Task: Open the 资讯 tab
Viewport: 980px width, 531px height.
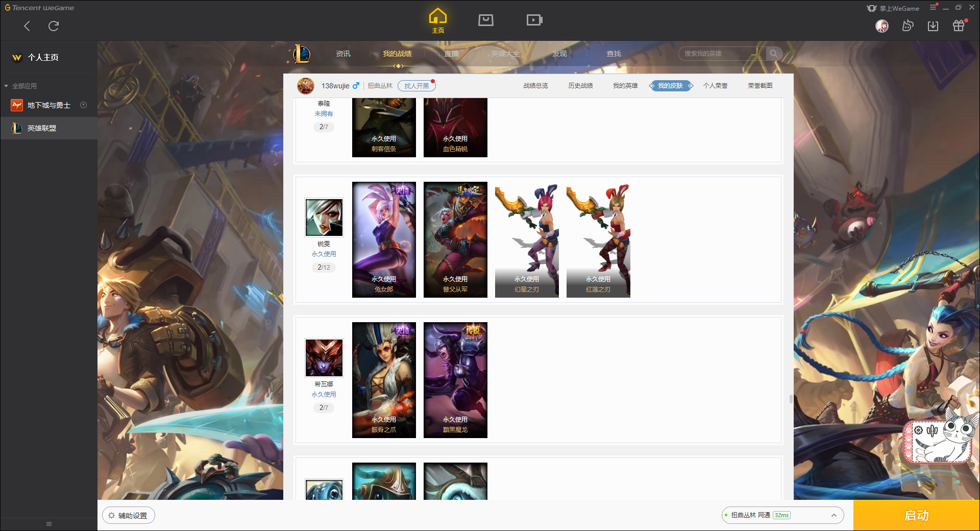Action: [x=344, y=54]
